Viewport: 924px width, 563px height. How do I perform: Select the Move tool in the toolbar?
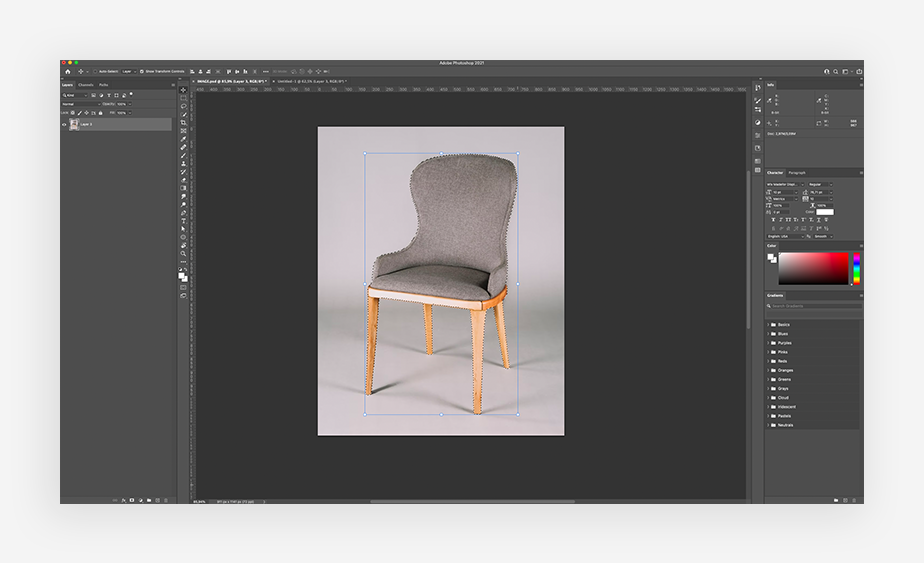[x=183, y=90]
